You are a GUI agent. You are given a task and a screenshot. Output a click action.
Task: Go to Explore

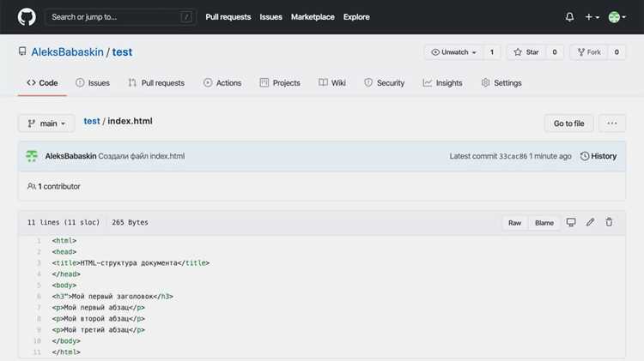(356, 17)
